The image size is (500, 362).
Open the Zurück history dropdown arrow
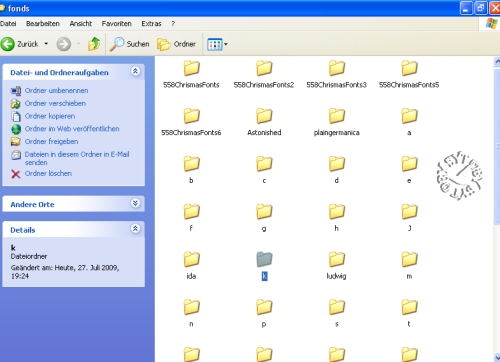46,44
